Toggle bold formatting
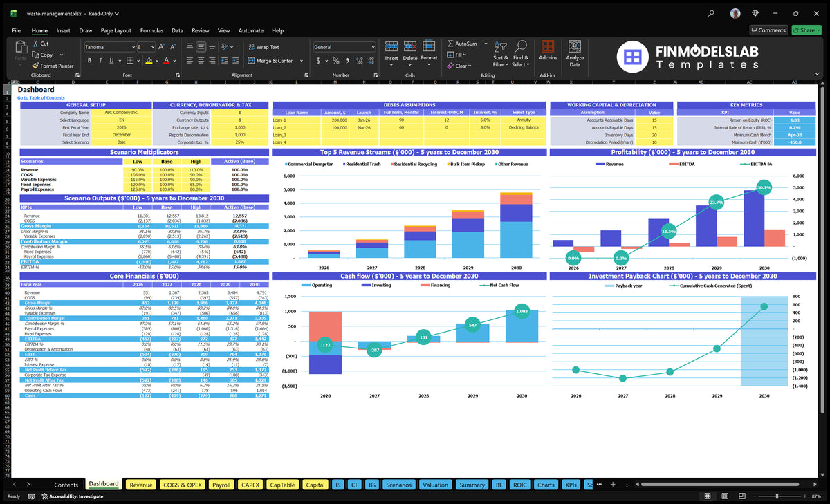This screenshot has height=504, width=830. point(88,61)
